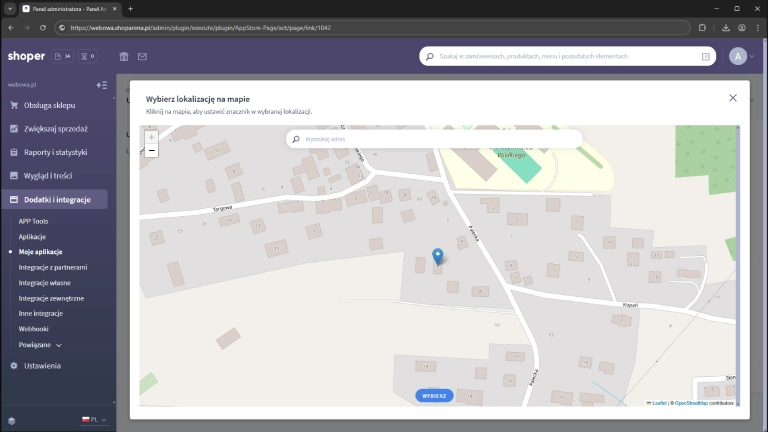Screen dimensions: 768x432
Task: Zoom out on the map
Action: click(152, 151)
